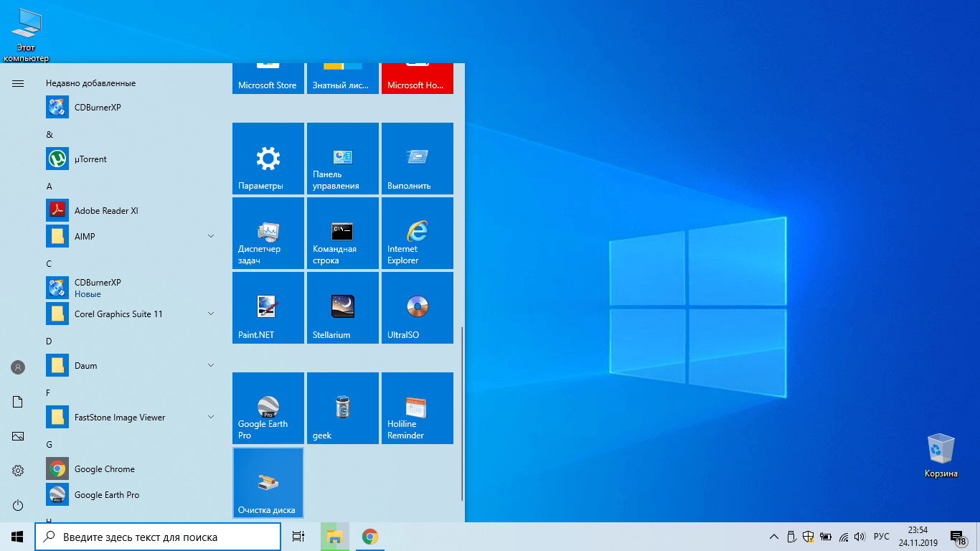
Task: Launch Stellarium from the Start tiles
Action: pyautogui.click(x=342, y=308)
